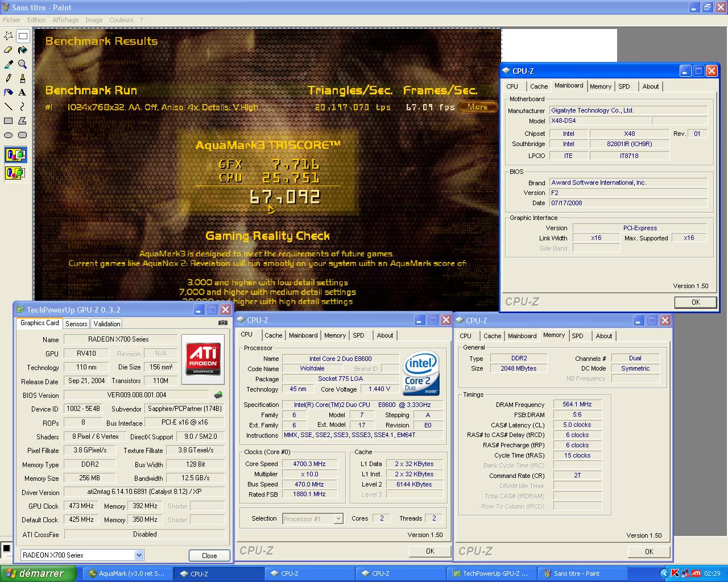Switch to Validation tab in GPU-Z
This screenshot has height=582, width=728.
(107, 323)
